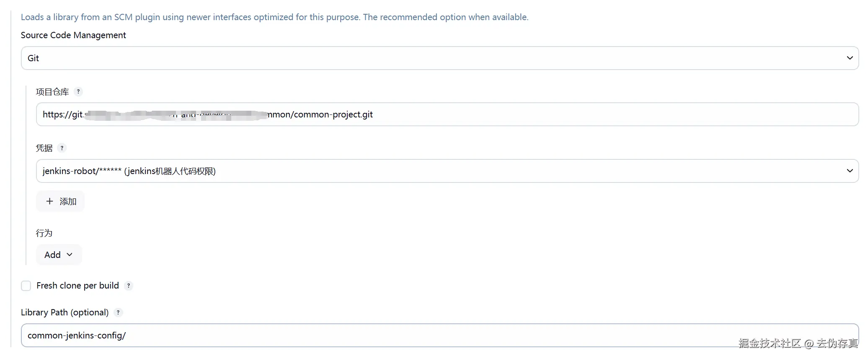Open help icon next to 凭据

point(62,148)
